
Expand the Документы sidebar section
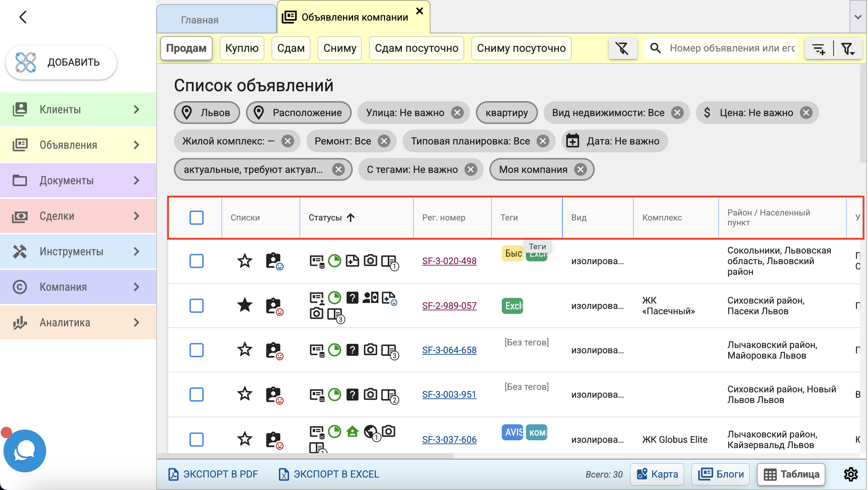tap(78, 180)
